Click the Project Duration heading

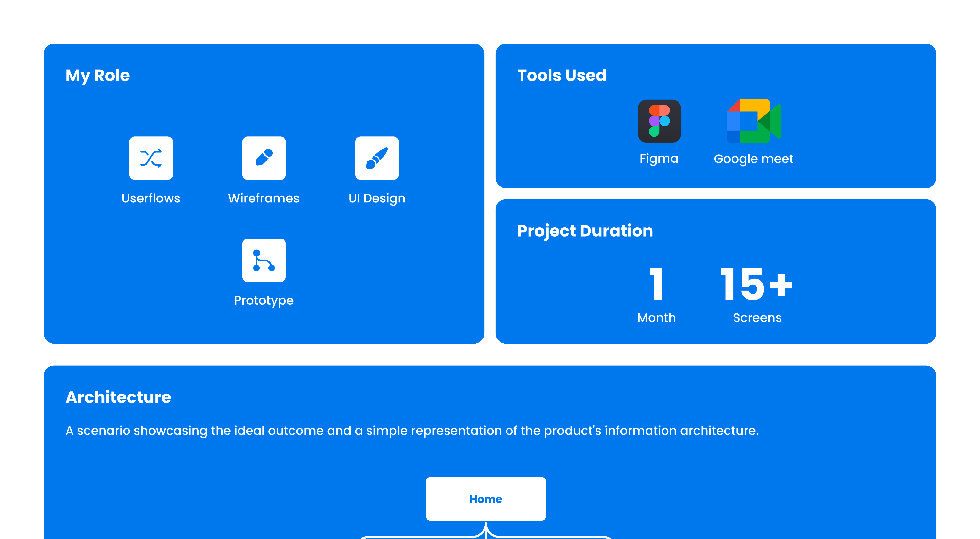(585, 231)
